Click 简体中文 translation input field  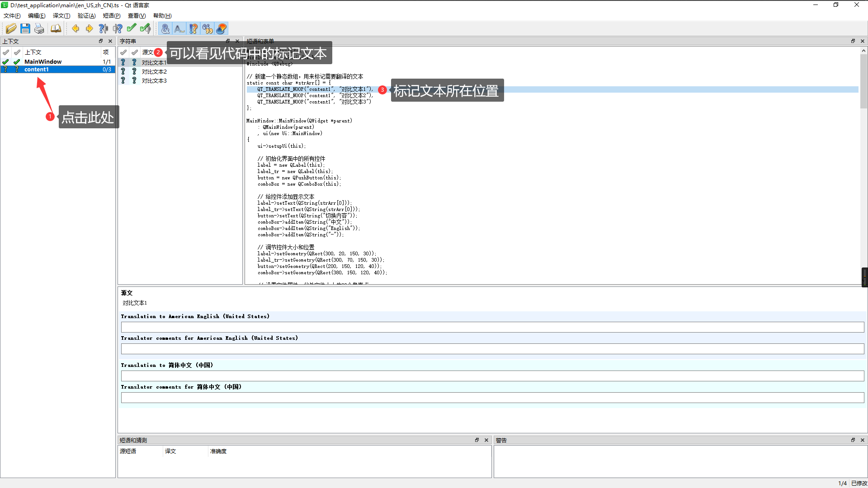(x=492, y=376)
